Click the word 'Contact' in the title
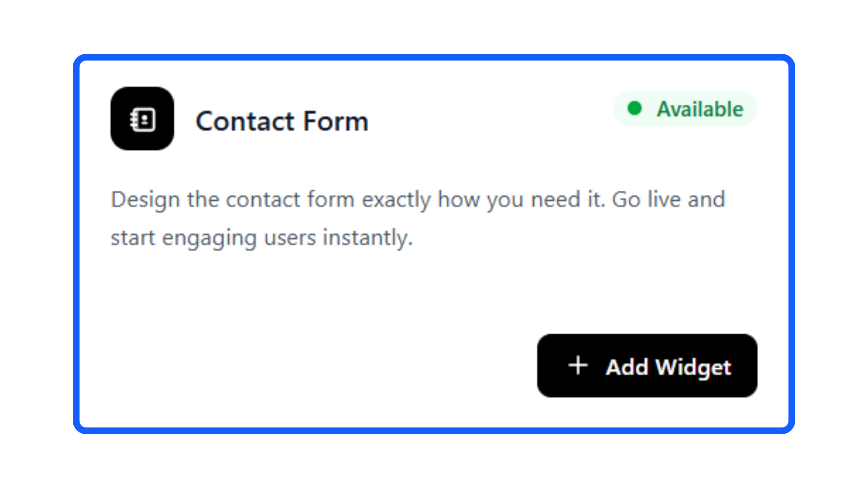The height and width of the screenshot is (488, 868). click(x=245, y=121)
